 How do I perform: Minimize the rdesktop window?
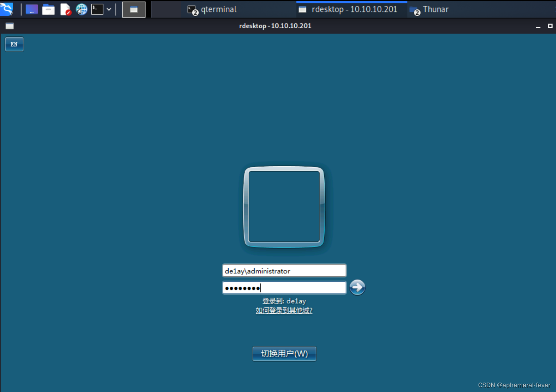538,26
